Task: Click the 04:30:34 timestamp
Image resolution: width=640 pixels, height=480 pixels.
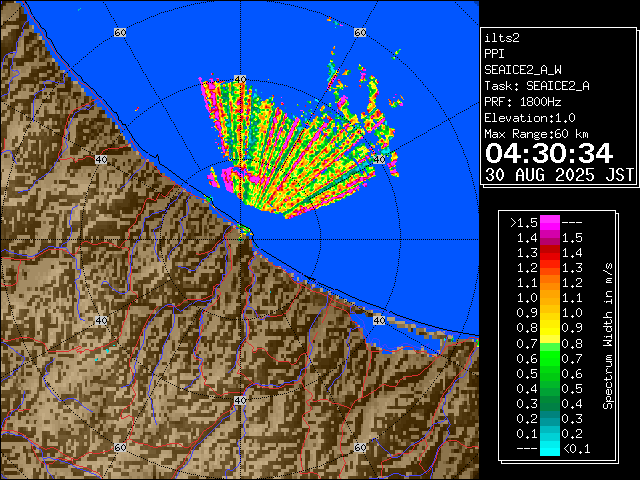Action: click(x=548, y=153)
